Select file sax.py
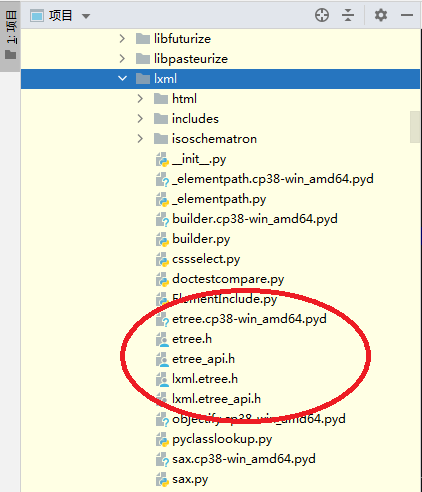The width and height of the screenshot is (422, 492). click(190, 479)
